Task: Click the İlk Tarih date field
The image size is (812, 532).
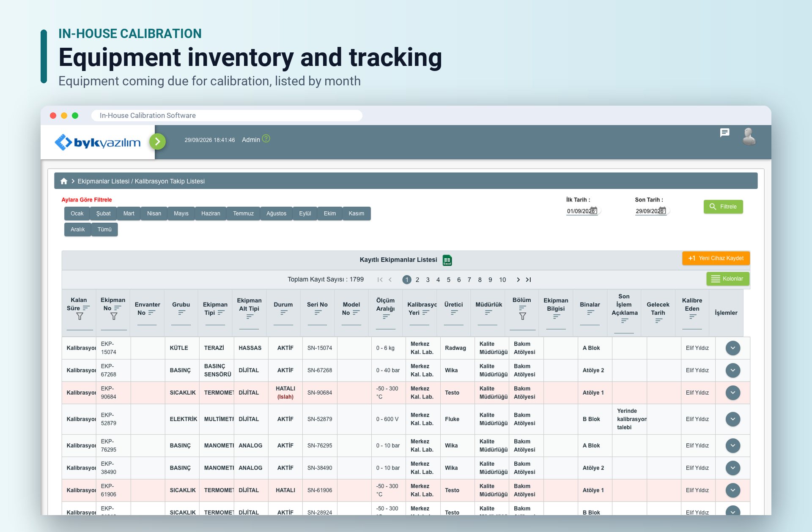Action: click(x=582, y=211)
